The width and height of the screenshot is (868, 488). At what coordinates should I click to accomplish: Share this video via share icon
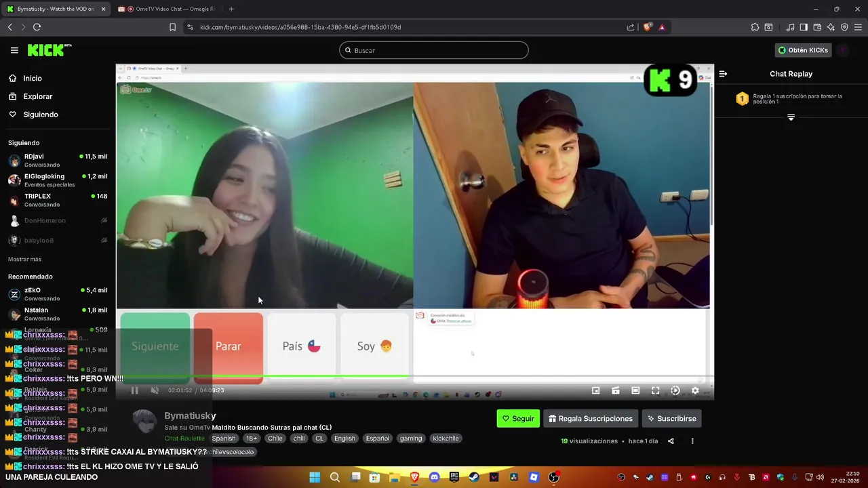point(671,441)
